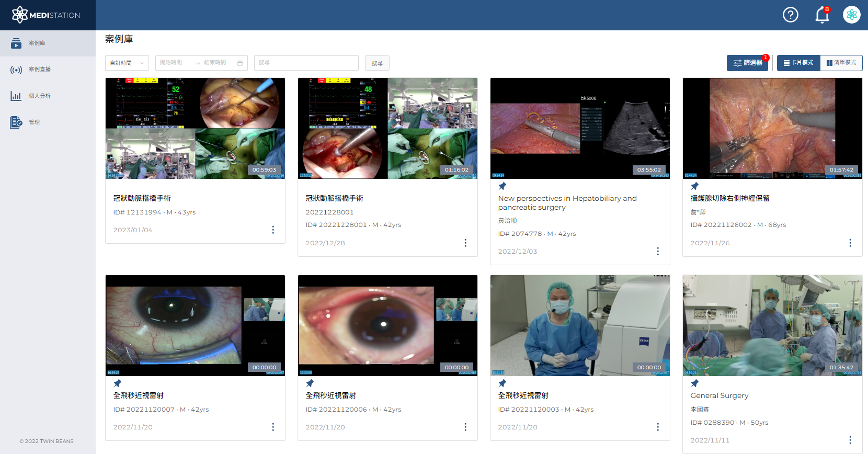
Task: Switch to 清單模式 list view
Action: coord(841,63)
